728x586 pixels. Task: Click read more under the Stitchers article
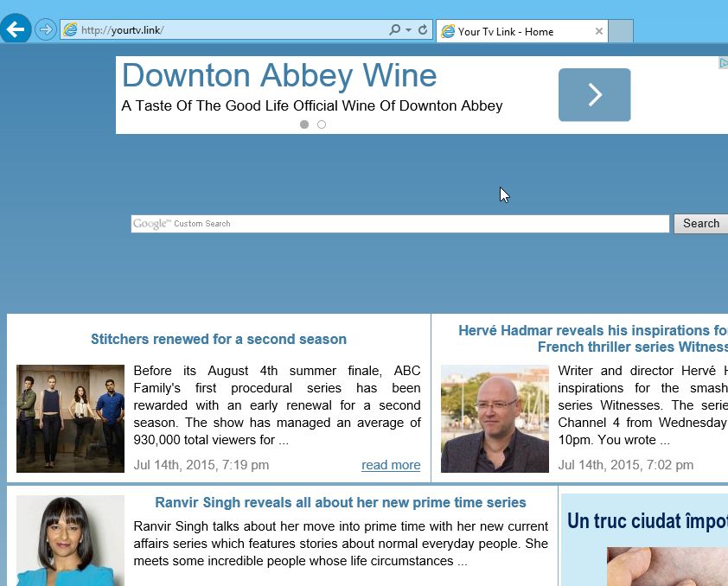point(391,465)
